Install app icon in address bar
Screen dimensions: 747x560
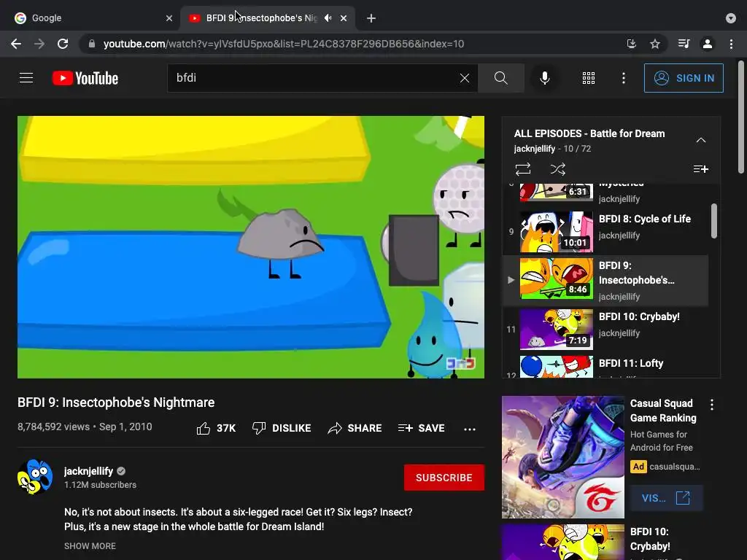(x=632, y=44)
